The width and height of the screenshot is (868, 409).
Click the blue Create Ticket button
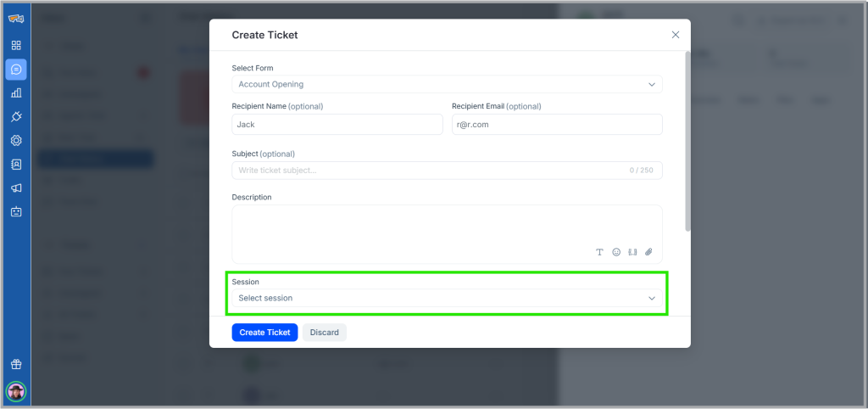click(264, 333)
